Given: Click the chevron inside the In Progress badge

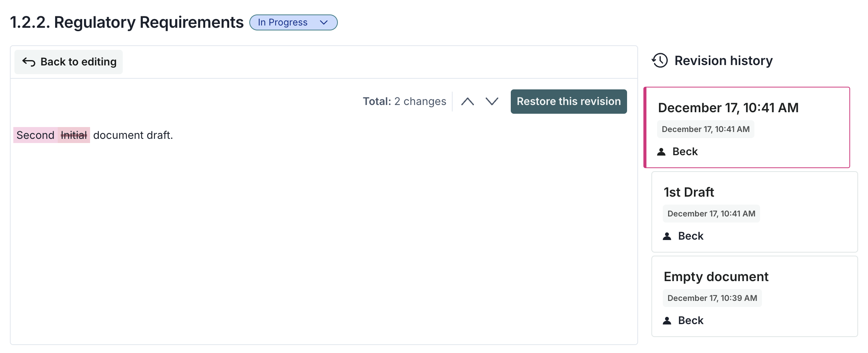Looking at the screenshot, I should point(323,22).
